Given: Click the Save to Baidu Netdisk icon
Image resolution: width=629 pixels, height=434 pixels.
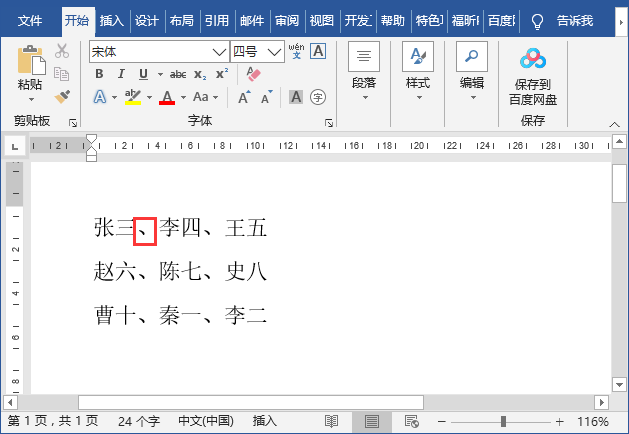Looking at the screenshot, I should pyautogui.click(x=532, y=62).
